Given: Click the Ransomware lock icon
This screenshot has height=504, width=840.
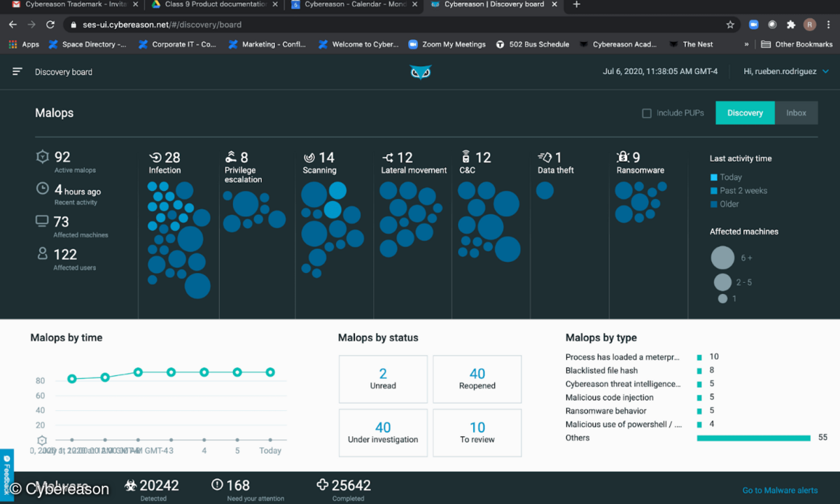Looking at the screenshot, I should tap(622, 157).
